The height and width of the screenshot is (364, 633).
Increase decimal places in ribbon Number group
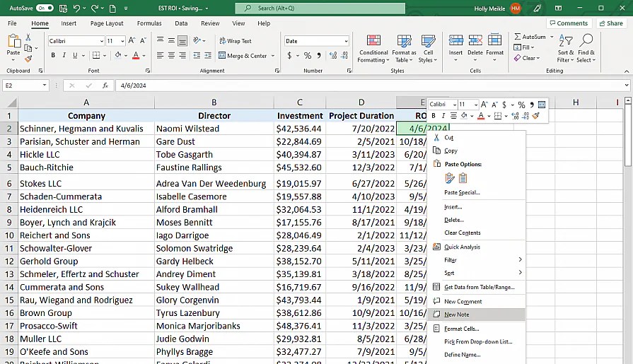333,55
